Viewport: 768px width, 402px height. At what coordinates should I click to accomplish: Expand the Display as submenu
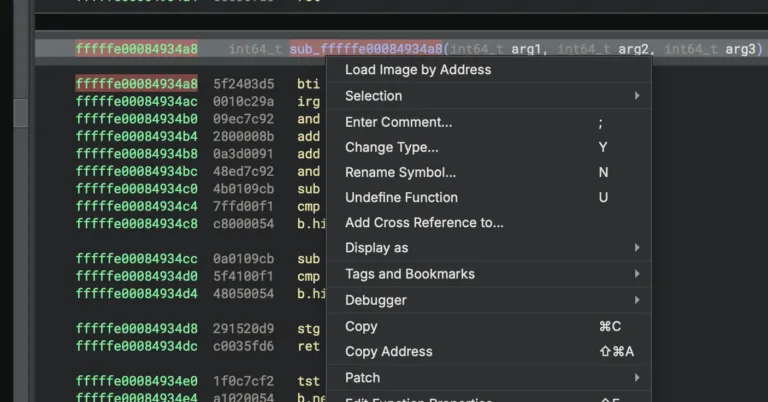[376, 247]
